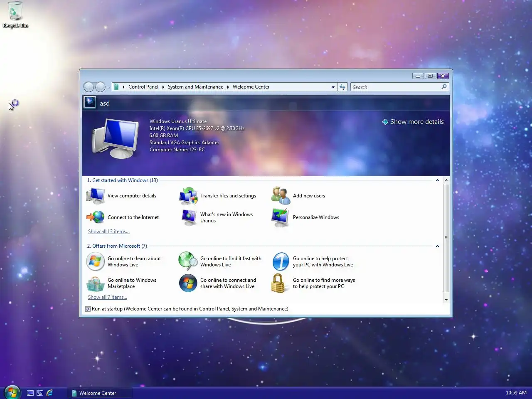Click the search magnifier icon
This screenshot has width=532, height=399.
click(444, 87)
